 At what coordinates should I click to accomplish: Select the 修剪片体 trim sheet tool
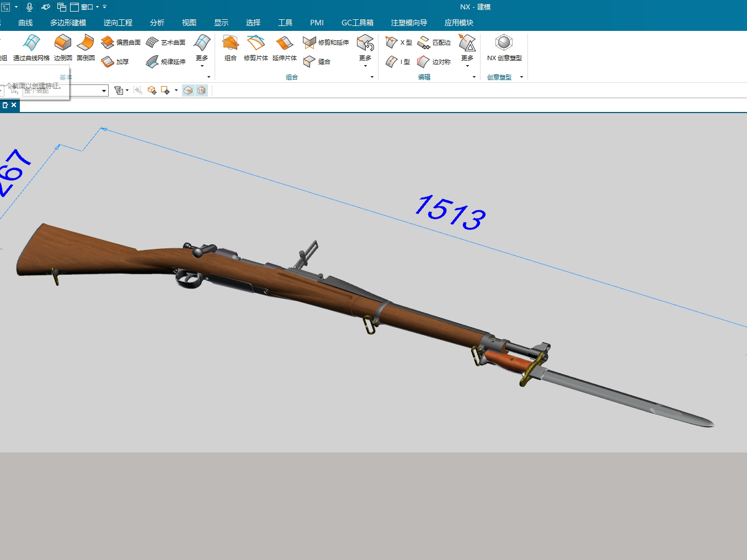point(256,49)
